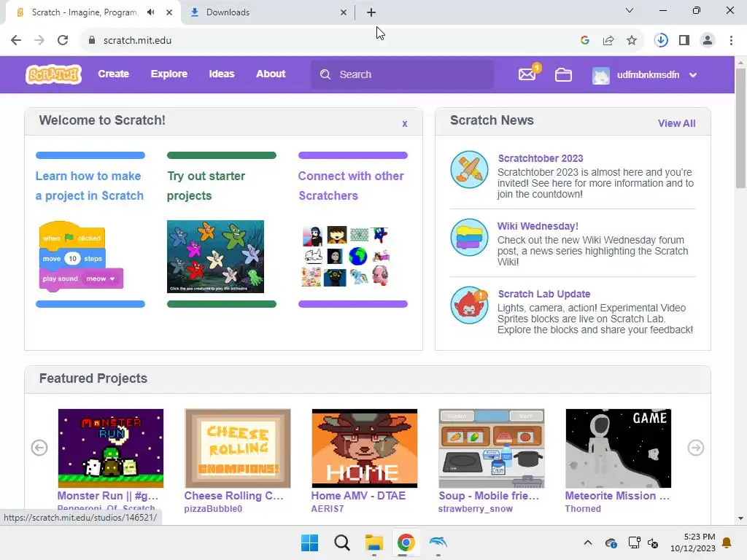The image size is (747, 560).
Task: Close the Downloads tab
Action: [344, 12]
